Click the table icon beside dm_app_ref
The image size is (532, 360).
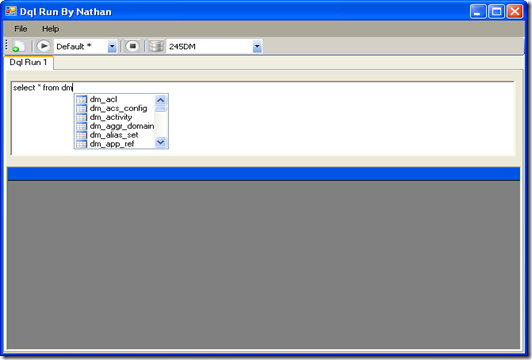click(x=81, y=144)
